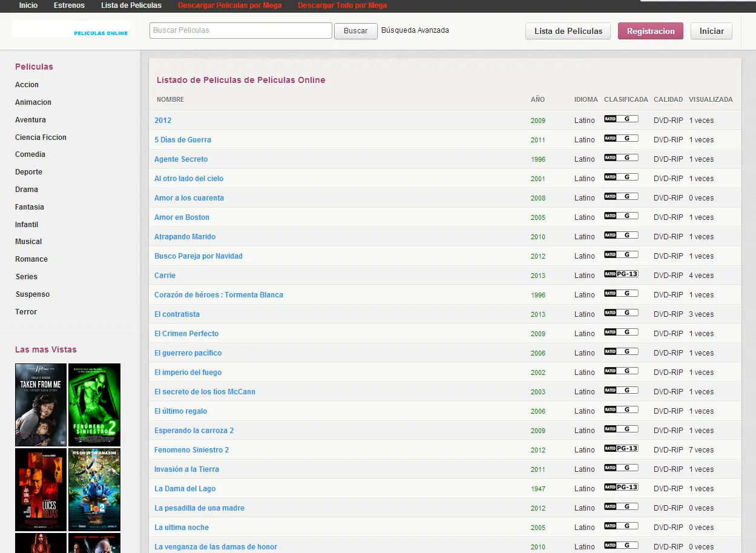756x553 pixels.
Task: Open Amor en Boston movie link
Action: (x=182, y=217)
